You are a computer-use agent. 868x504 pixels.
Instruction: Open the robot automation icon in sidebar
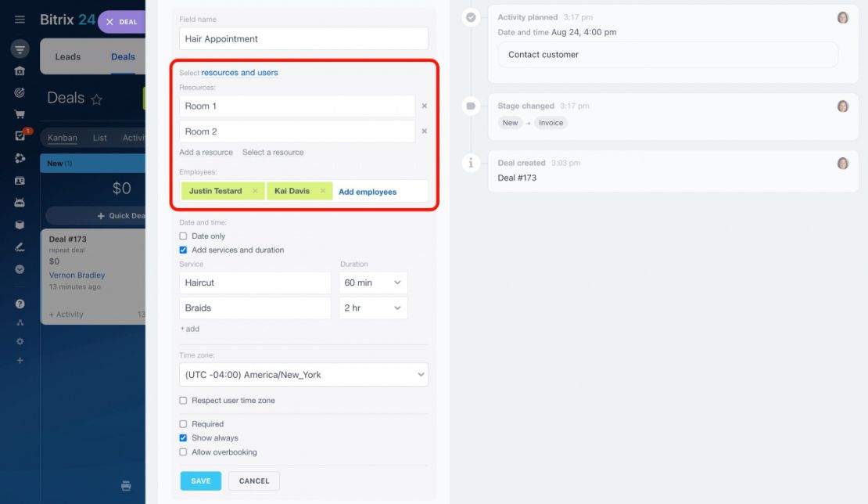[x=20, y=203]
